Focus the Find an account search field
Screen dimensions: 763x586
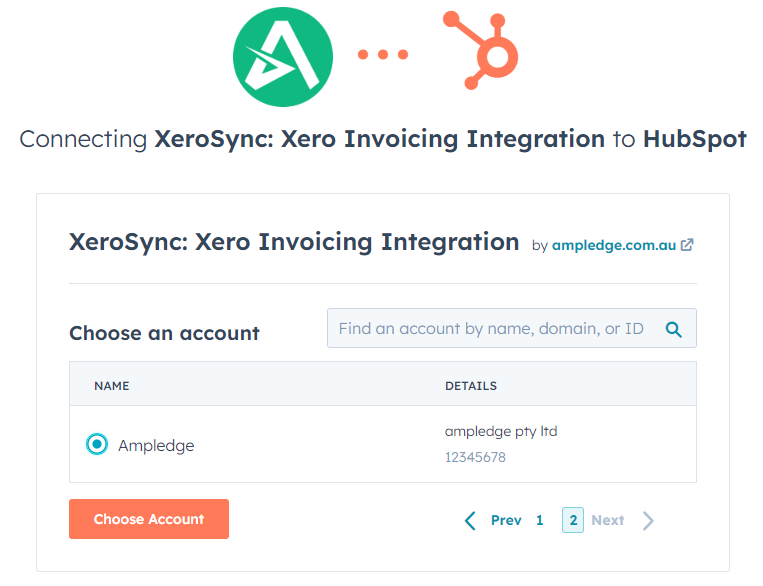512,328
